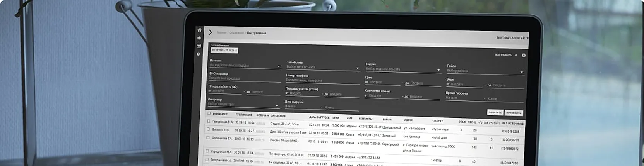The image size is (644, 166).
Task: Sort by 'Контакты' column header
Action: click(365, 119)
